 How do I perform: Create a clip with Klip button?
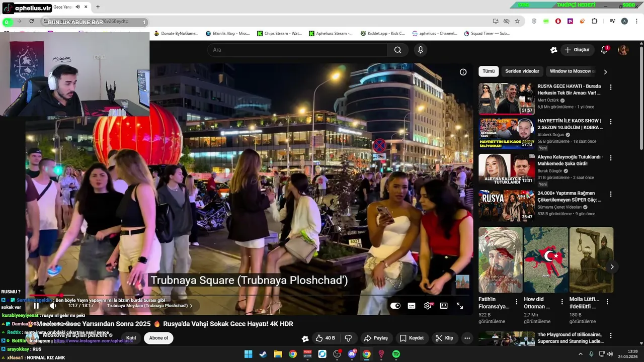click(x=444, y=338)
